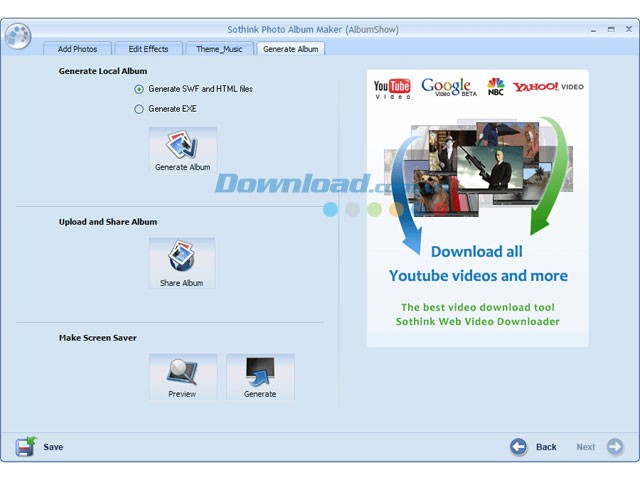Click the Back arrow icon
Screen dimensions: 640x480
click(518, 447)
